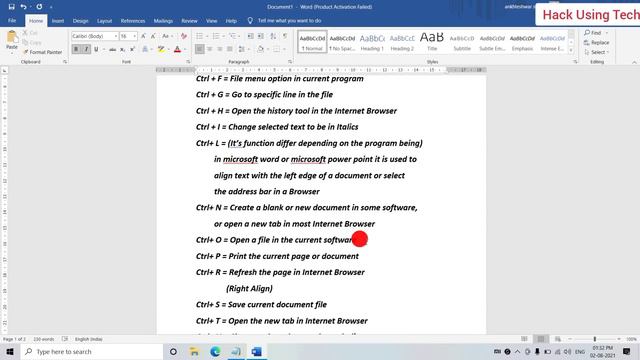Justify the paragraph text

229,49
